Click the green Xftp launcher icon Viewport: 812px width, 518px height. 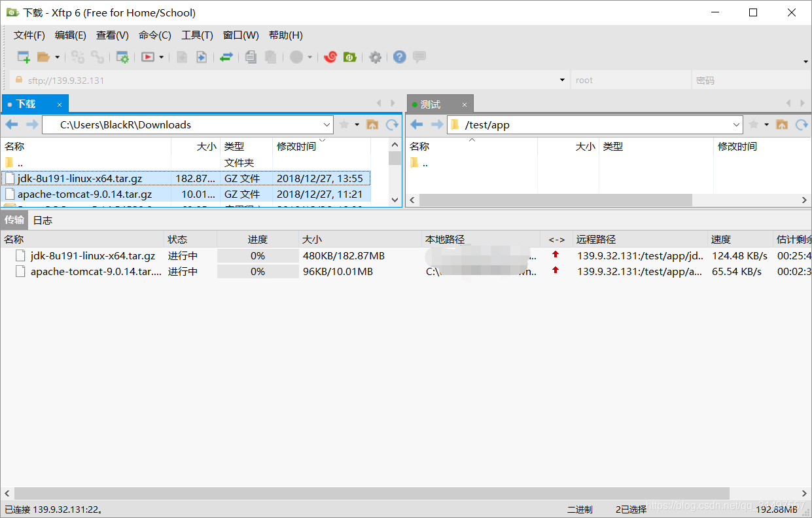[350, 57]
